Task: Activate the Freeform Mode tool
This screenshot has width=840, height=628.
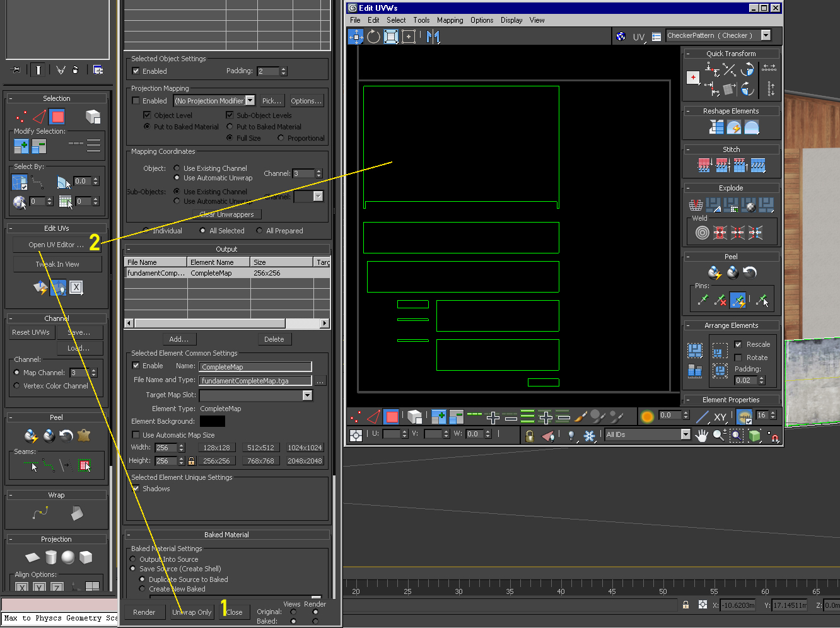Action: click(x=409, y=37)
